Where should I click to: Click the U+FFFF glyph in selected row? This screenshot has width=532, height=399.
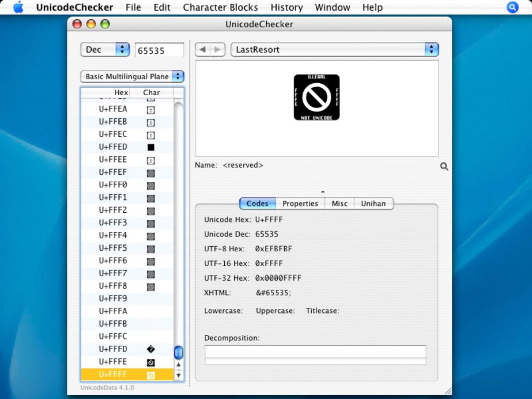pos(151,375)
